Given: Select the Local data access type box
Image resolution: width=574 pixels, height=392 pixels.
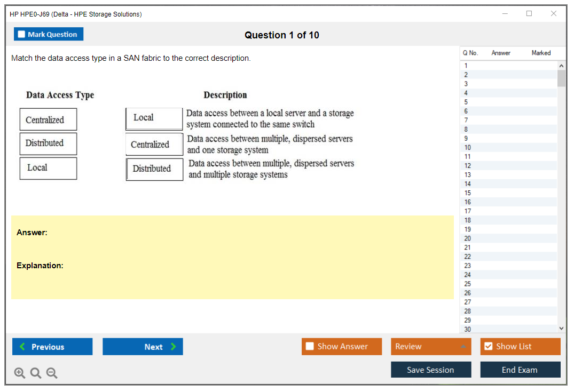Looking at the screenshot, I should click(48, 168).
